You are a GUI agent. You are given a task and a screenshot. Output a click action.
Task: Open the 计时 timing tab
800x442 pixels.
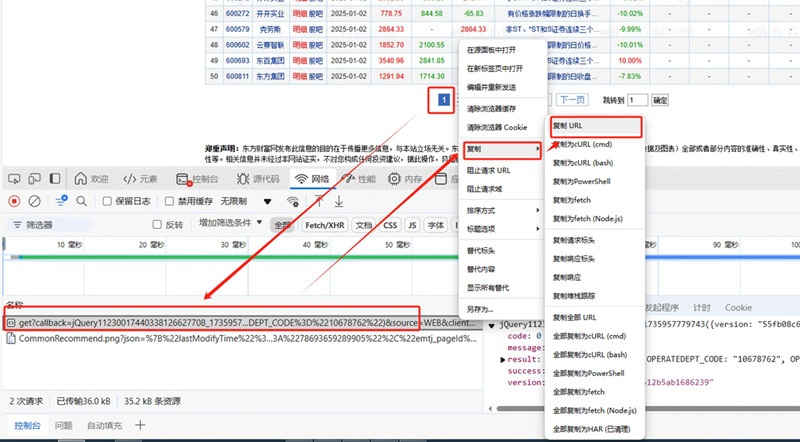point(702,308)
